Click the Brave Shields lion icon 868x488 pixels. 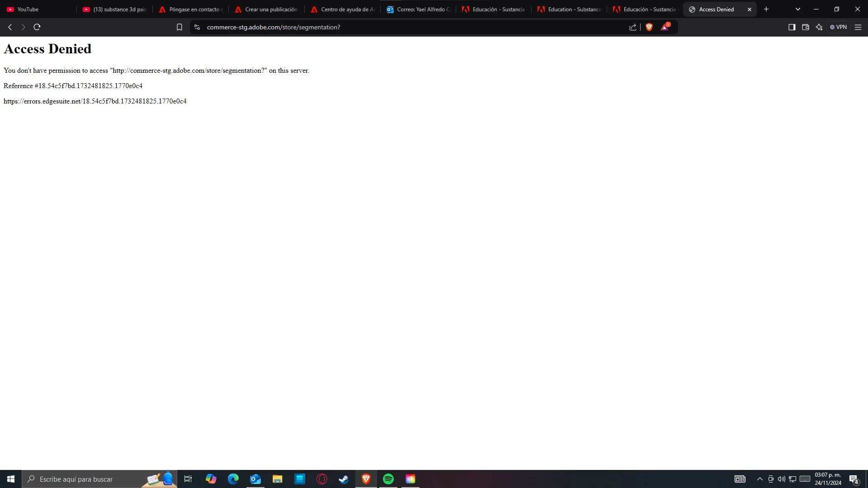pos(649,27)
